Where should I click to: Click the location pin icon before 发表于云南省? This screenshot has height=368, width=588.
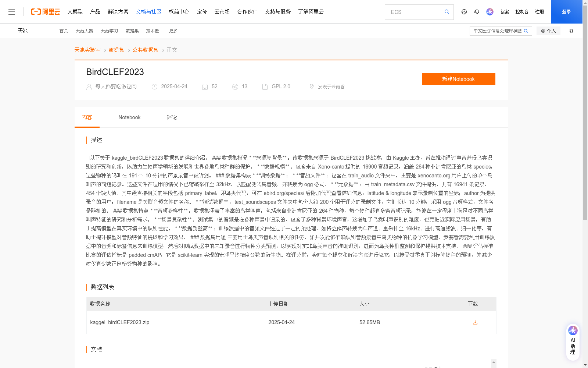pos(312,86)
